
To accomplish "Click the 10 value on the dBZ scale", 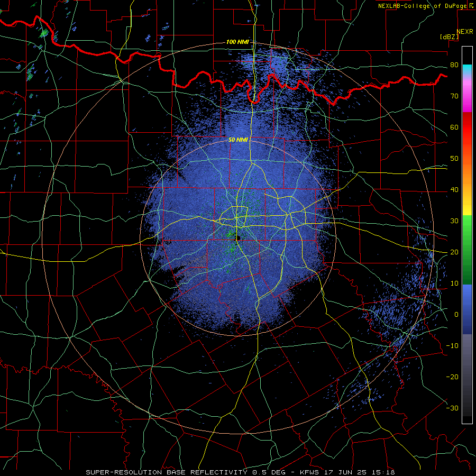I will [454, 283].
